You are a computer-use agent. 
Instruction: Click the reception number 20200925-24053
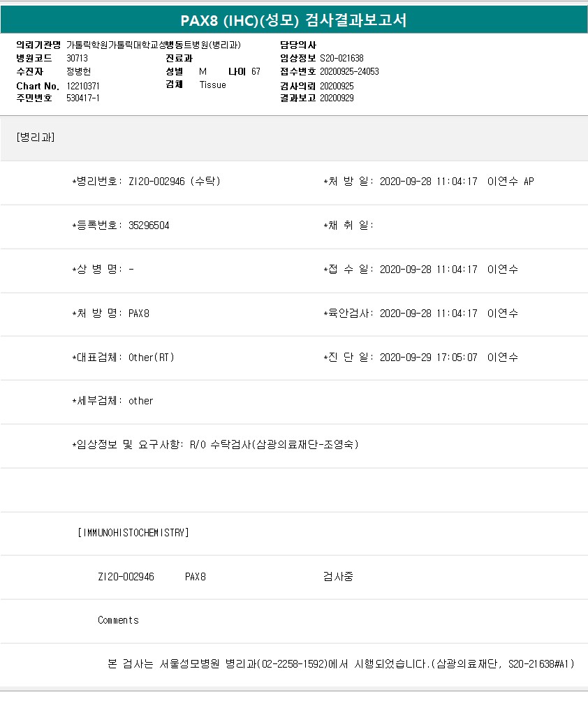pyautogui.click(x=349, y=72)
